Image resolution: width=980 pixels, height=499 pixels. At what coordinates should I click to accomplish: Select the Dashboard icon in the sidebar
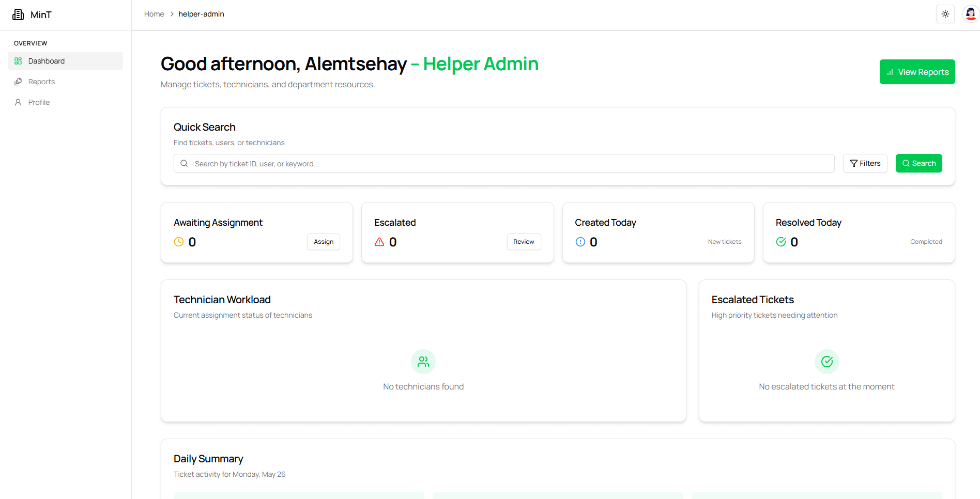pos(18,60)
